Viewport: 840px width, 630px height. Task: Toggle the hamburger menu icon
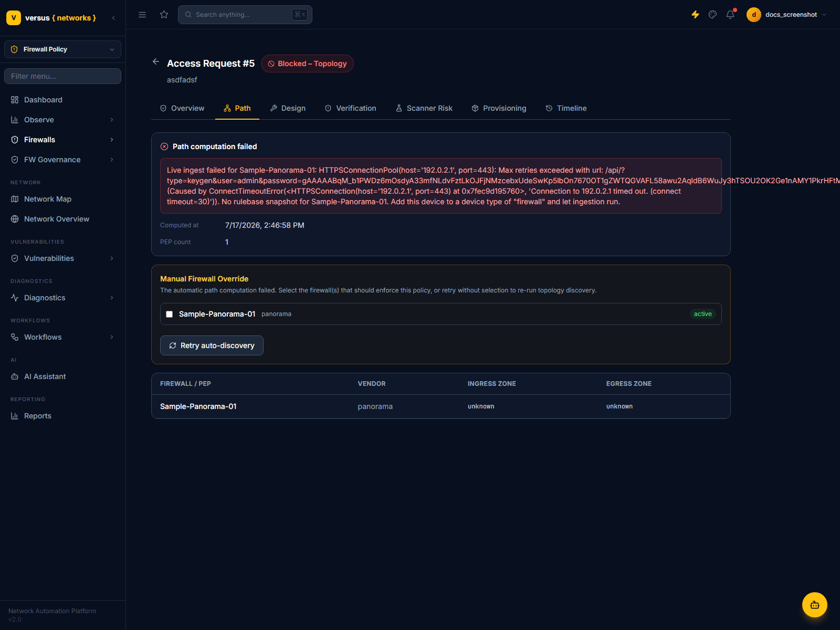(x=142, y=15)
